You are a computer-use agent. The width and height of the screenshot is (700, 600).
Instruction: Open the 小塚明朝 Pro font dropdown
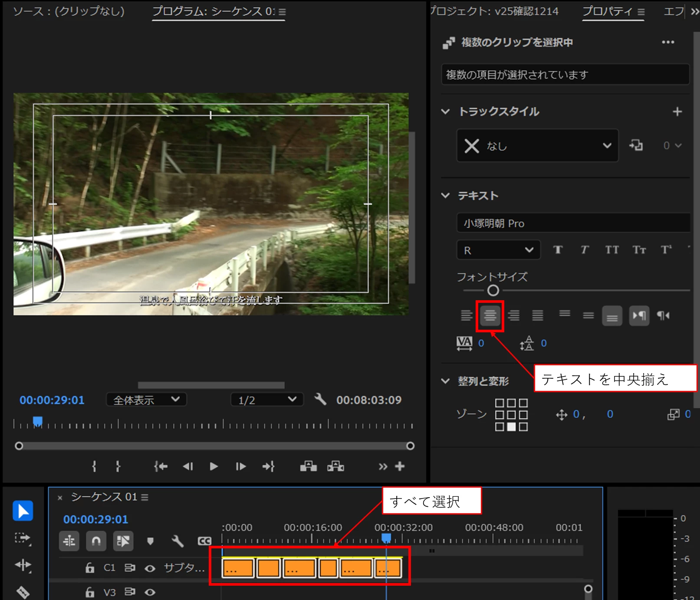tap(573, 223)
